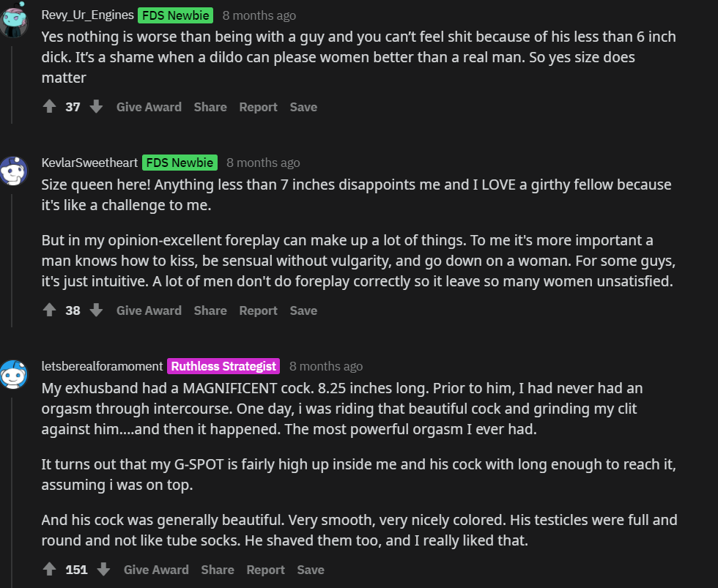Save the letsberealforamoment comment
718x588 pixels.
pos(311,570)
